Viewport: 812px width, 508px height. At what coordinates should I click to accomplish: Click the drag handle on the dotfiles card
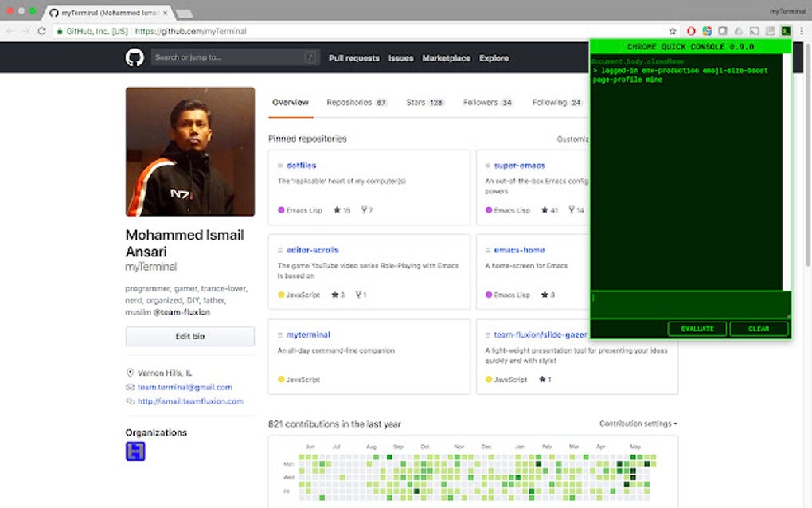click(280, 166)
